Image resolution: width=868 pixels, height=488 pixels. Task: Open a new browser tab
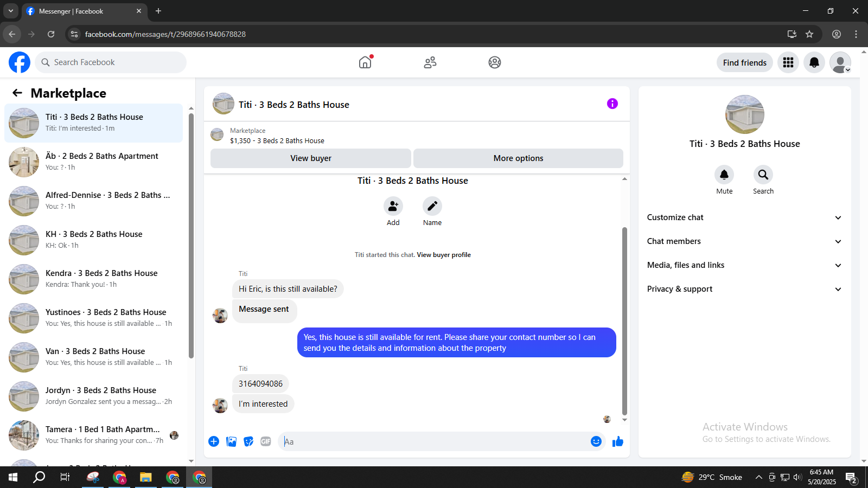coord(158,11)
